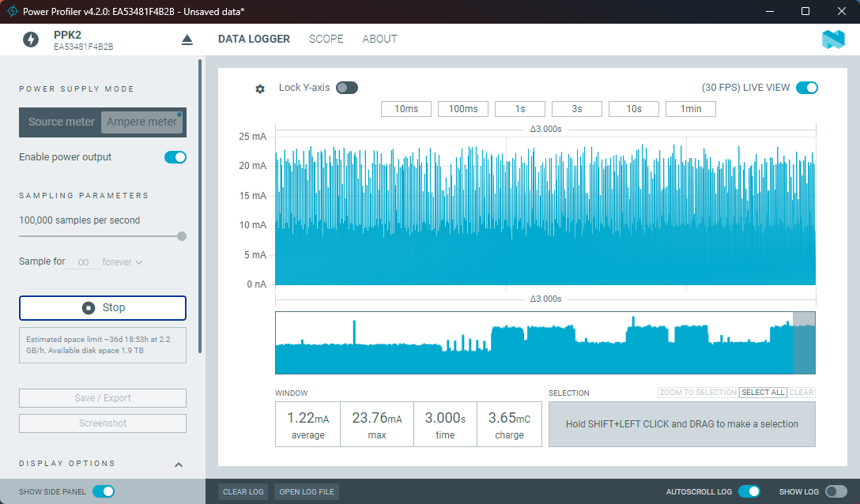The height and width of the screenshot is (504, 860).
Task: Open the 'forever' sample duration dropdown
Action: point(123,262)
